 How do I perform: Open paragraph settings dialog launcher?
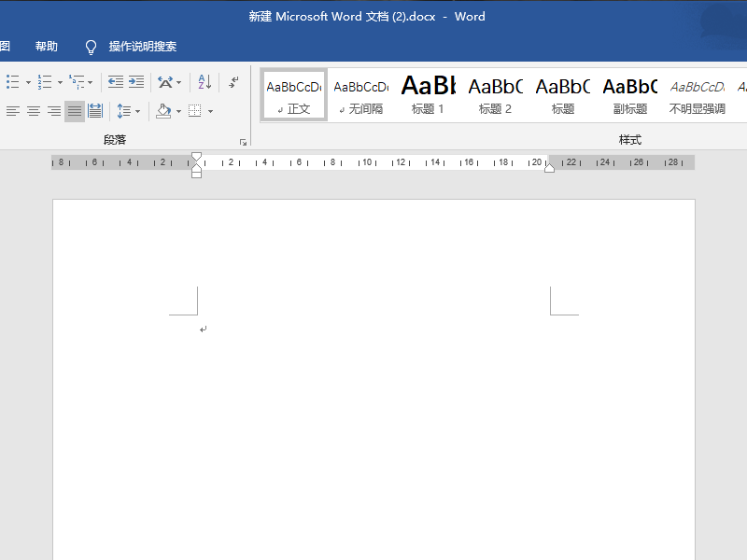(x=243, y=143)
